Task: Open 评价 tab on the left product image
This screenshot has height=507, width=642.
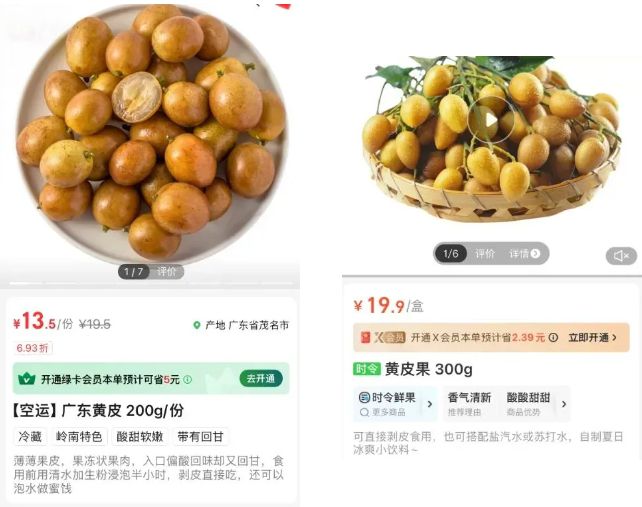Action: click(x=166, y=272)
